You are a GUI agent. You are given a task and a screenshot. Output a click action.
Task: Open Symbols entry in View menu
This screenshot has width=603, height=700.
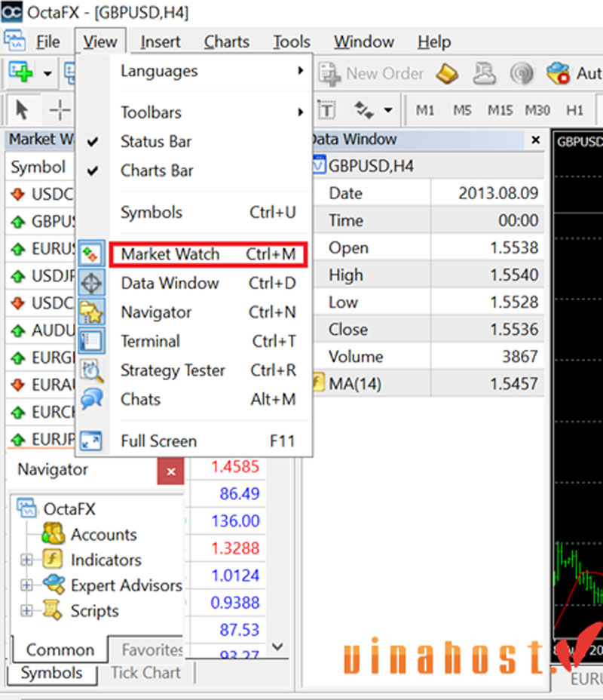[x=208, y=213]
